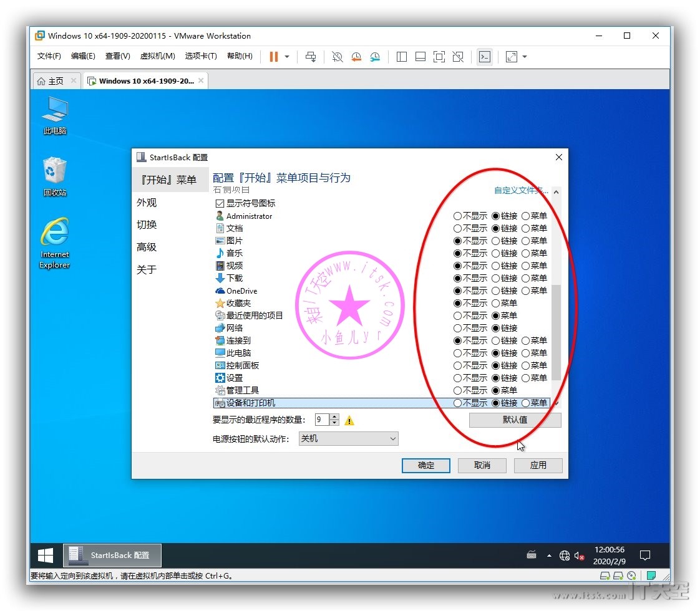
Task: Open the 电源按钮的默认动作 dropdown
Action: pos(348,438)
